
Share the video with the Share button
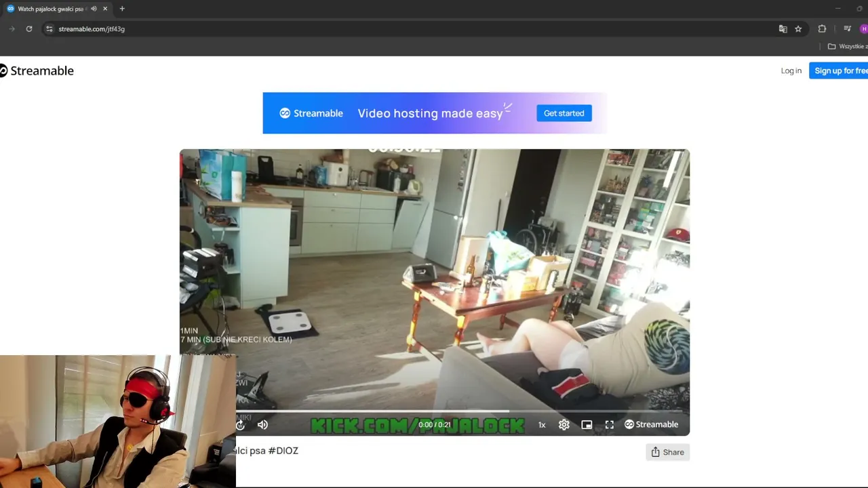click(x=667, y=452)
